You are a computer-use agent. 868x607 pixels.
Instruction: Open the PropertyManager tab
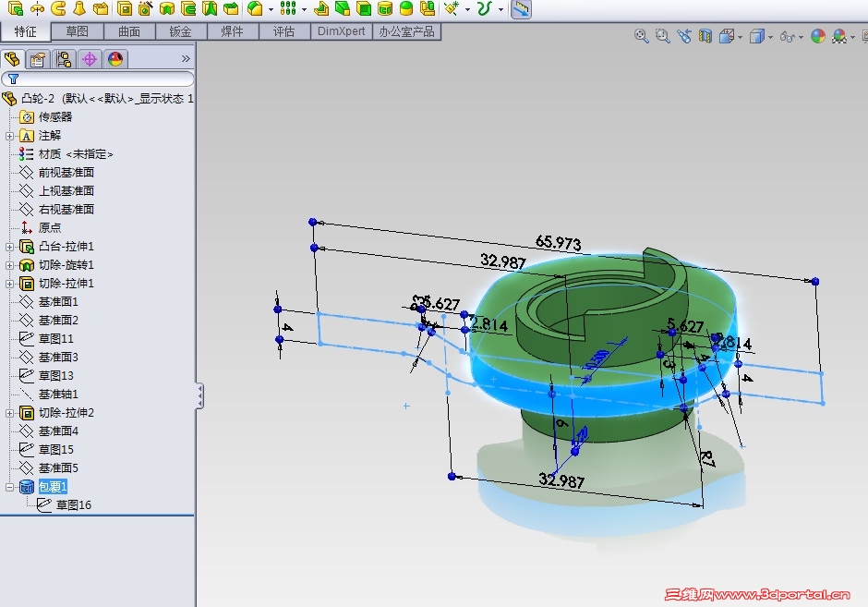tap(38, 59)
